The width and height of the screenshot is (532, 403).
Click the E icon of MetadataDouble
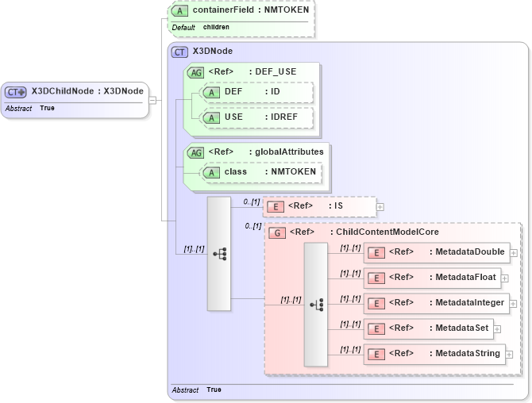pyautogui.click(x=376, y=253)
